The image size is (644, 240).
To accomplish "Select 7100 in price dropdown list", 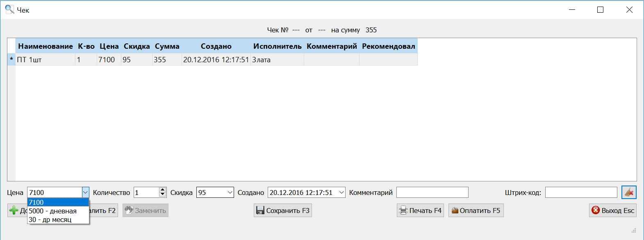I will point(58,202).
